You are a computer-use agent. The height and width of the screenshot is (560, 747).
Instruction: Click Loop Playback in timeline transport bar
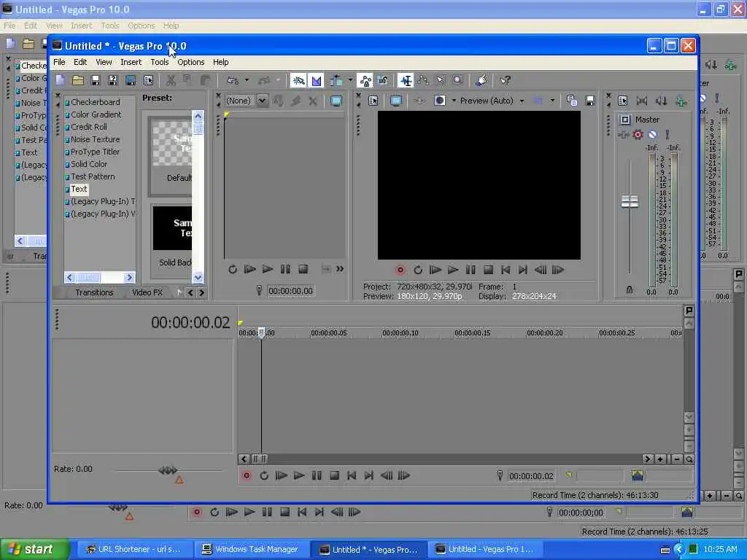coord(264,475)
